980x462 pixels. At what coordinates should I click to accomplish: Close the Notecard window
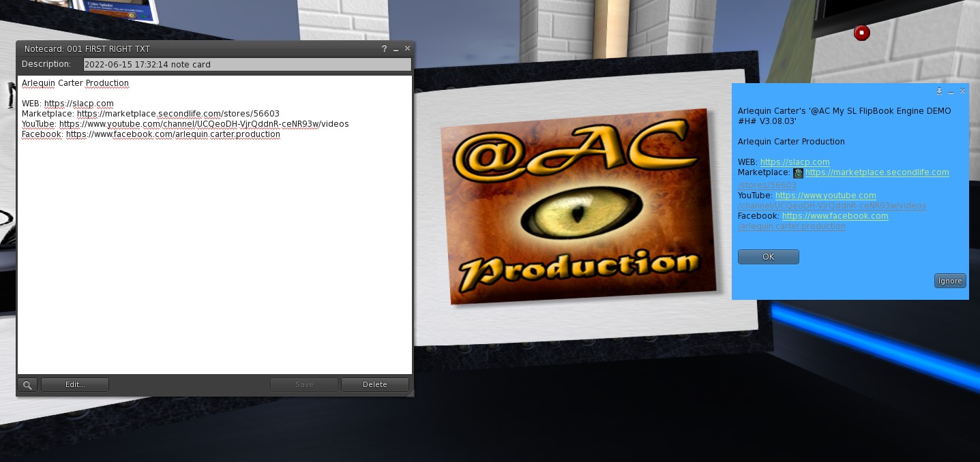tap(407, 48)
